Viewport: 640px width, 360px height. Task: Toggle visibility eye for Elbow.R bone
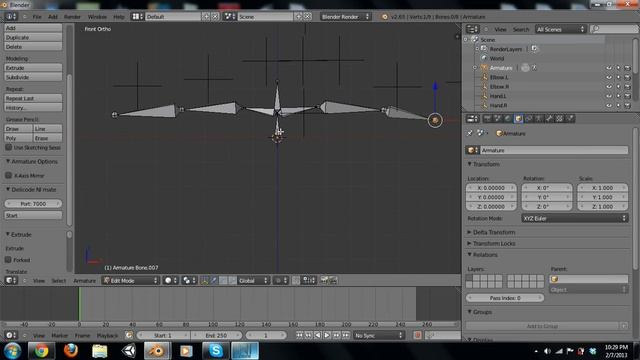point(609,87)
